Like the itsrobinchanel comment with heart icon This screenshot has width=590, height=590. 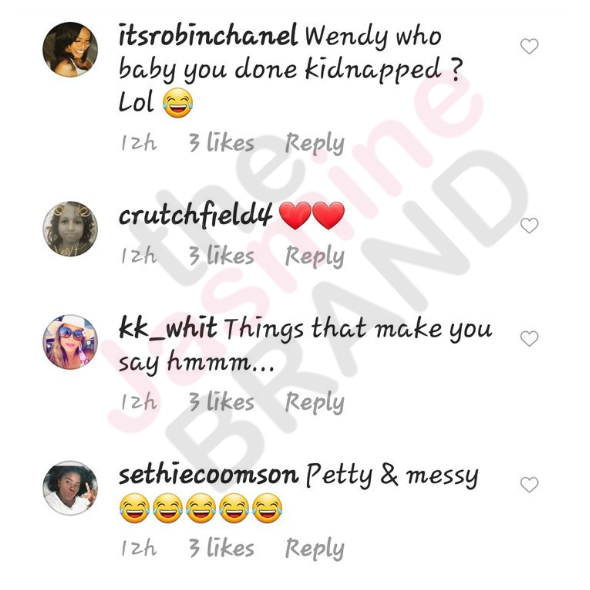(x=529, y=46)
